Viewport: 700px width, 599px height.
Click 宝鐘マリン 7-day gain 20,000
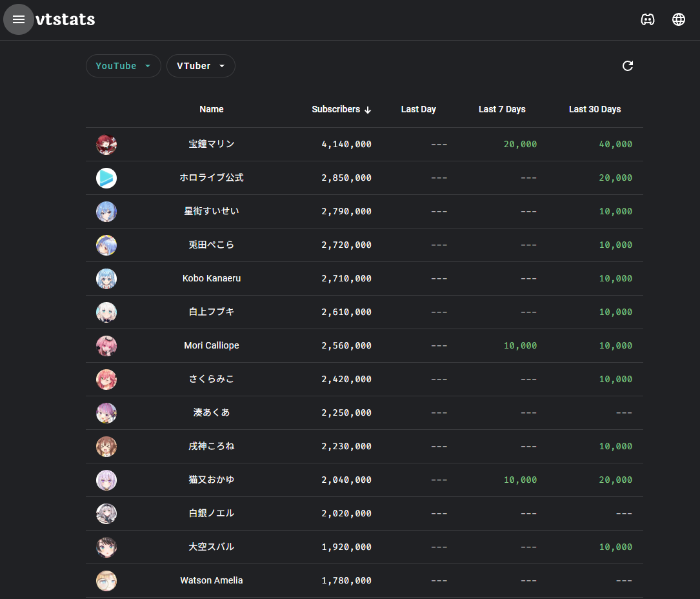point(520,145)
